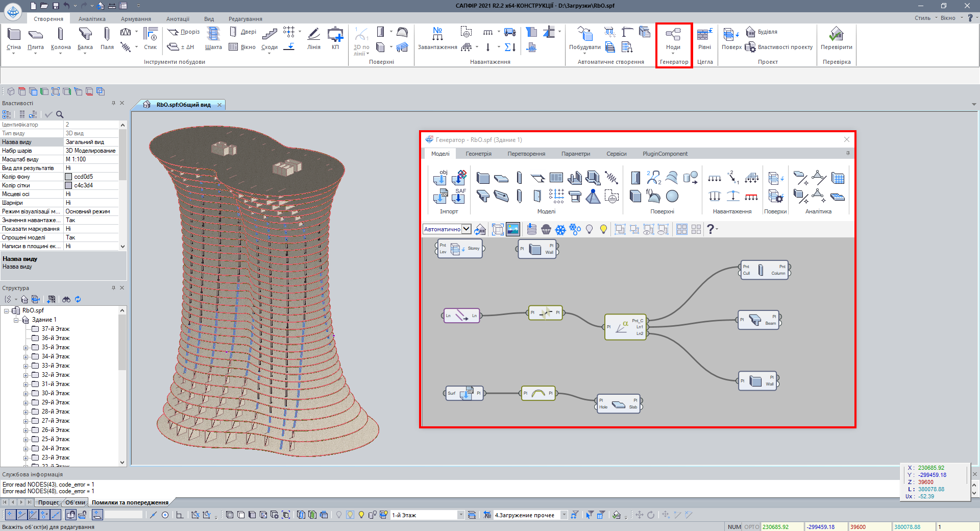Viewport: 980px width, 531px height.
Task: Open the question mark help in Generator toolbar
Action: (x=710, y=229)
